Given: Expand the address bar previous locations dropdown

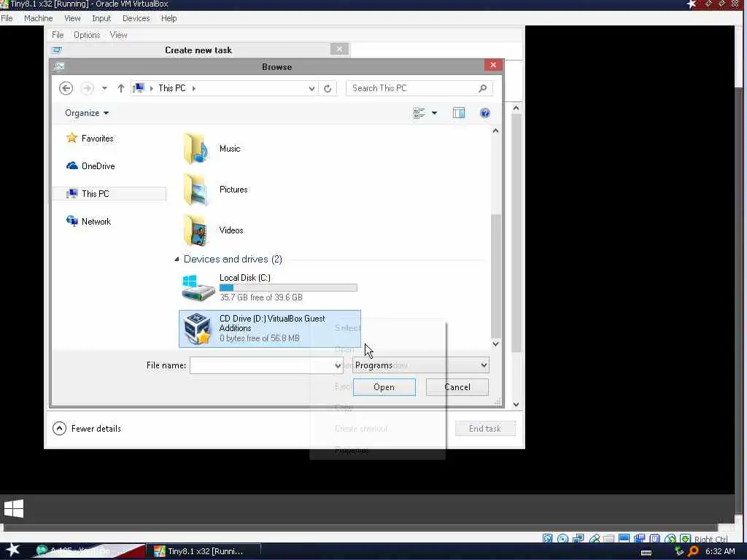Looking at the screenshot, I should (311, 88).
